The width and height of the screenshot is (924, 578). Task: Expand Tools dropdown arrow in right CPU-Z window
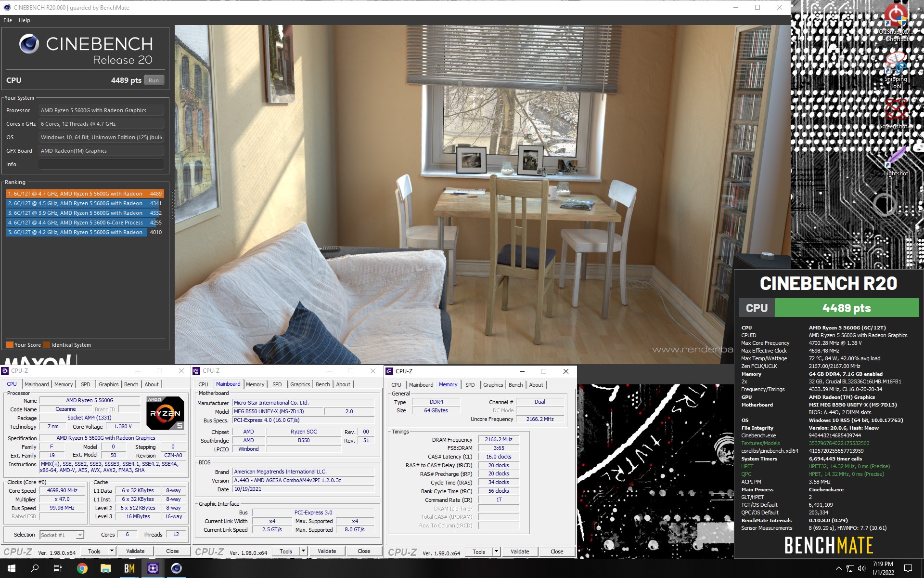496,552
